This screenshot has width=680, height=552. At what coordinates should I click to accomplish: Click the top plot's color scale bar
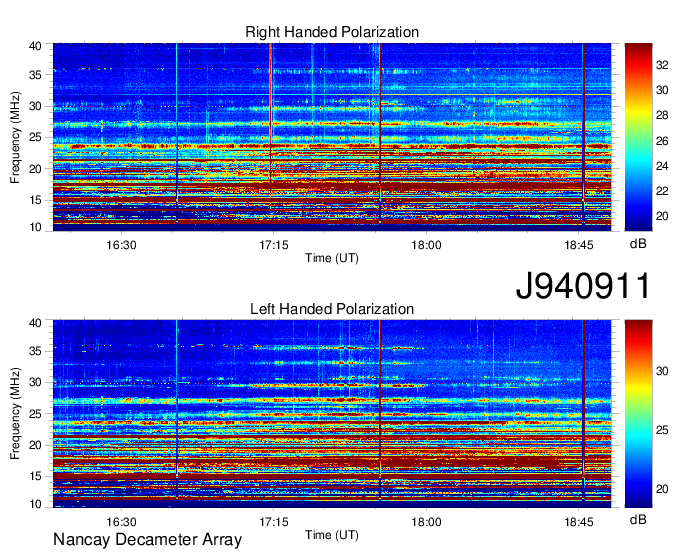coord(638,137)
